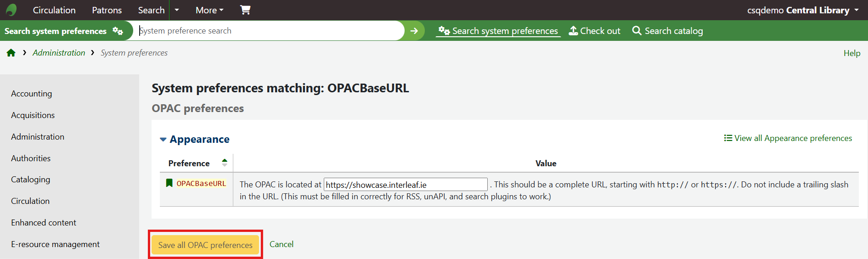
Task: Sort the Preference column using arrows
Action: point(225,163)
